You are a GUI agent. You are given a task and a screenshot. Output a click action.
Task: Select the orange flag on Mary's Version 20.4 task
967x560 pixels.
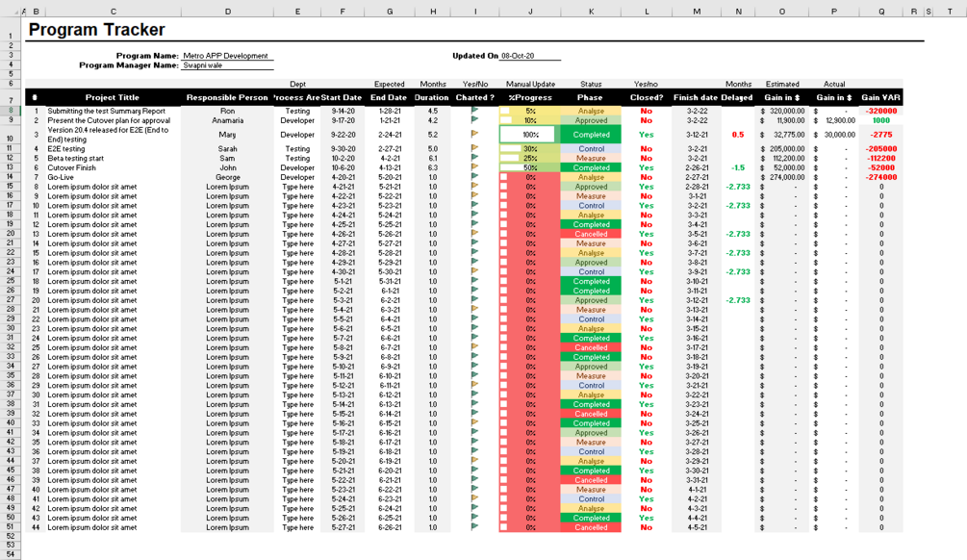[x=472, y=133]
